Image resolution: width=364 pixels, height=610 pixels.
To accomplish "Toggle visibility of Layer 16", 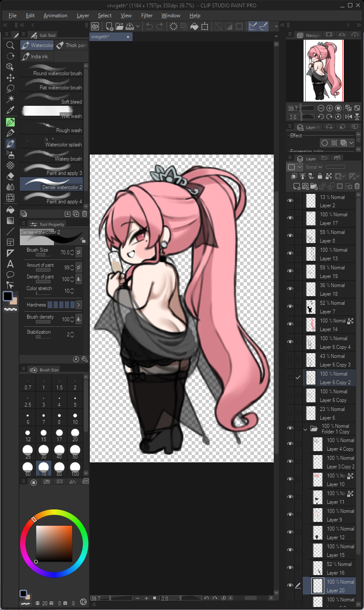I will pyautogui.click(x=290, y=568).
